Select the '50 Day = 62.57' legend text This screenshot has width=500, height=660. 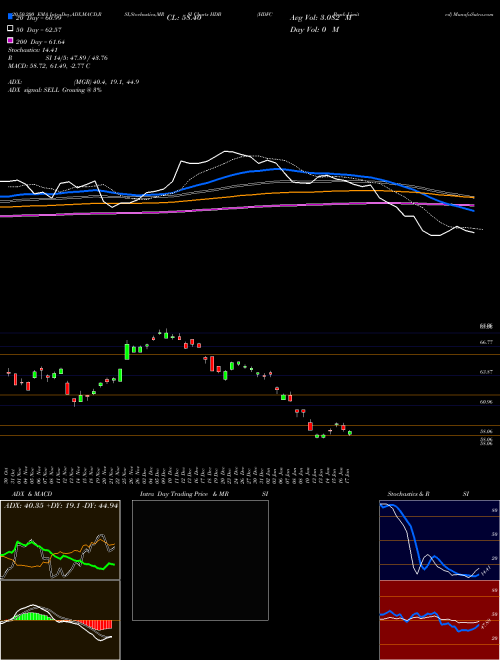[38, 29]
